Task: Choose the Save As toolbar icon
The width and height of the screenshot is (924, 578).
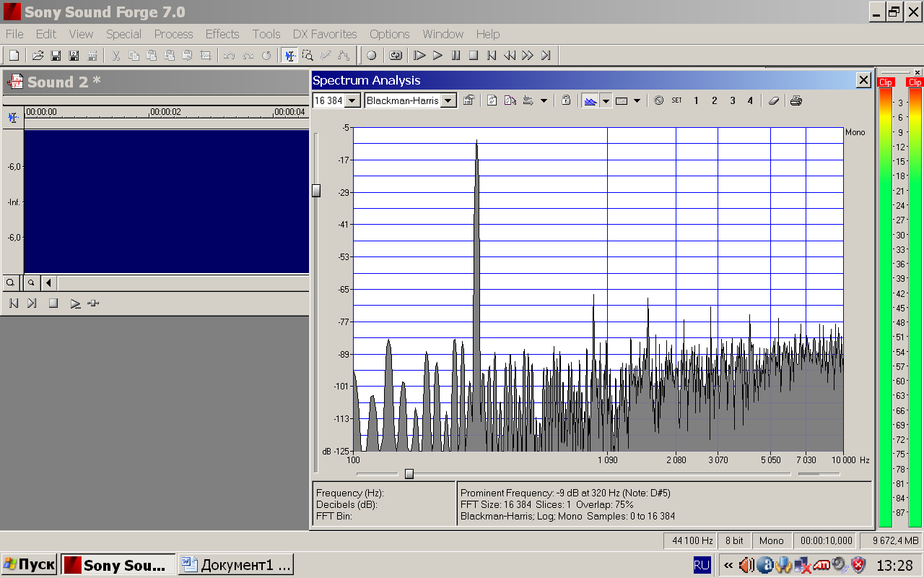Action: (74, 56)
